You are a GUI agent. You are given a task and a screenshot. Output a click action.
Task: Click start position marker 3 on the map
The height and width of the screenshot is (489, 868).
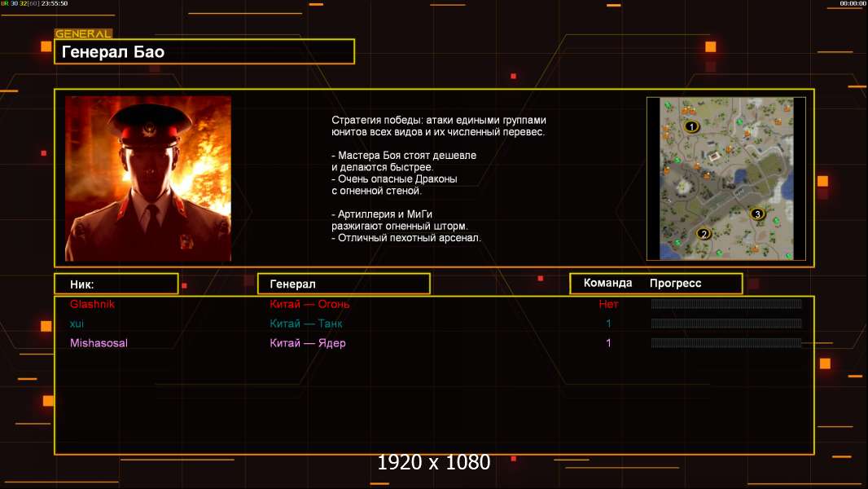(757, 214)
